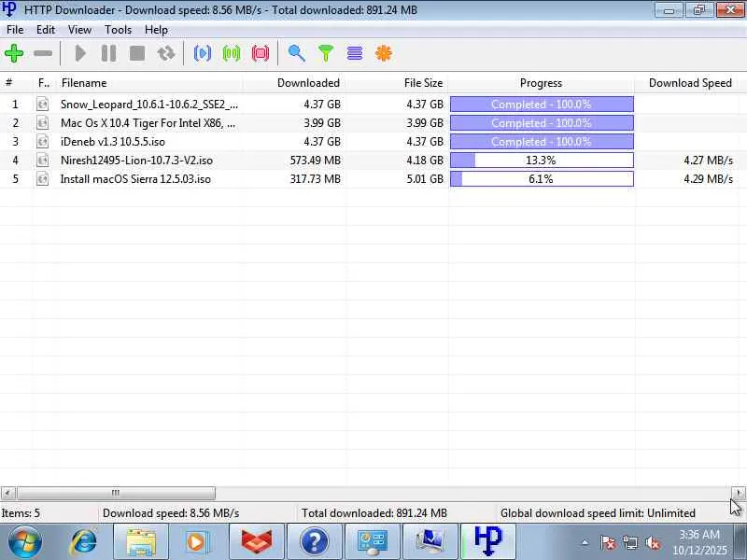Click status bar Total downloaded: 891.24 MB
Image resolution: width=747 pixels, height=560 pixels.
pos(374,512)
